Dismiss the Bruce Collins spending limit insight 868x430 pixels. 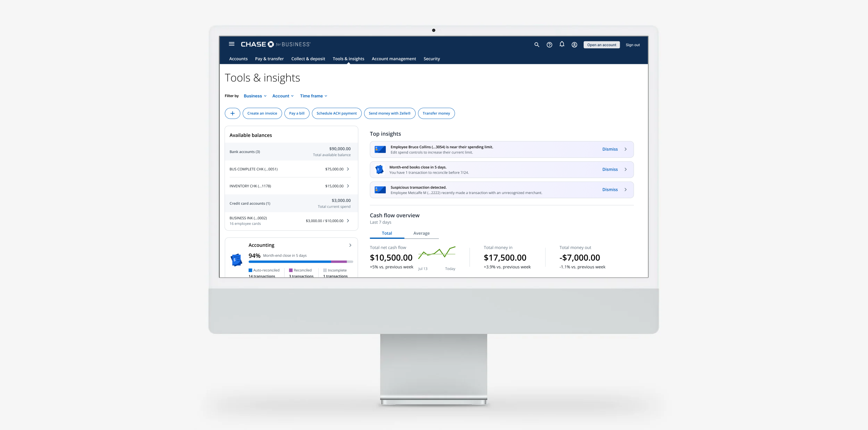610,150
